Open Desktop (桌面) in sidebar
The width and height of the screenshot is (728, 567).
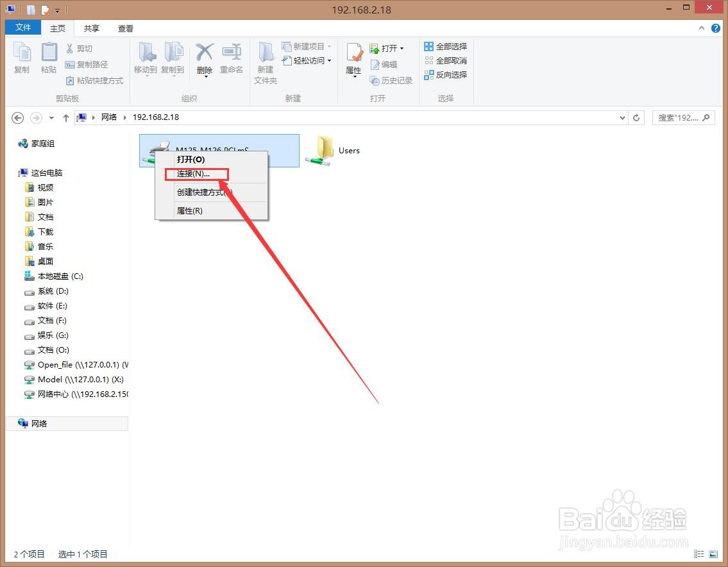pos(40,262)
